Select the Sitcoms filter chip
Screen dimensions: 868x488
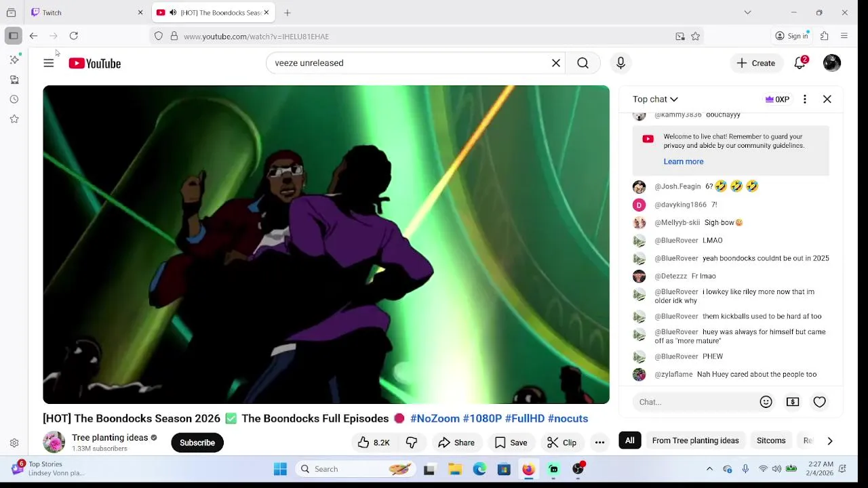[771, 441]
